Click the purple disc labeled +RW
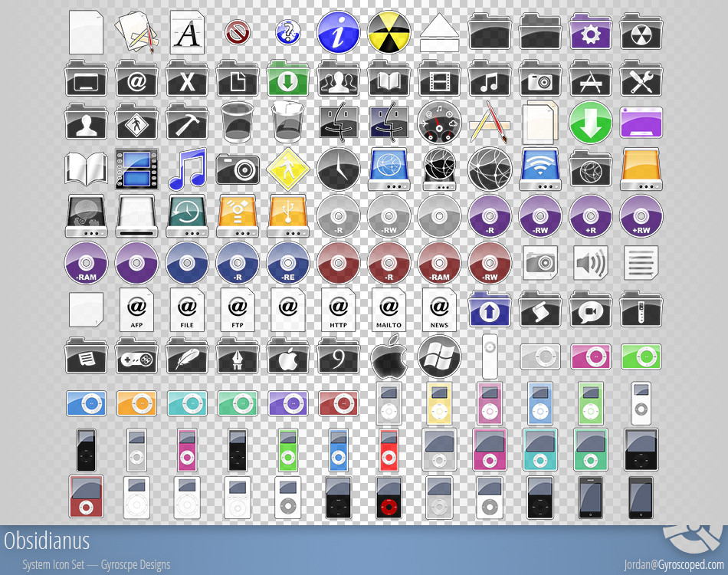Screen dimensions: 728x575 [641, 216]
